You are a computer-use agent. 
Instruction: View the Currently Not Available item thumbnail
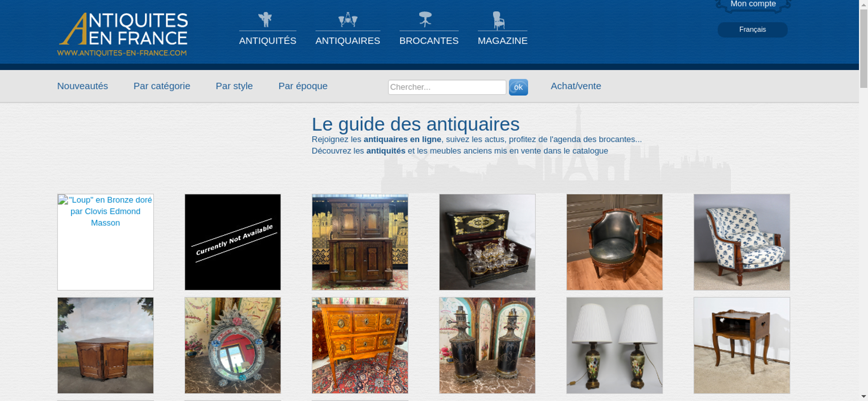click(233, 242)
